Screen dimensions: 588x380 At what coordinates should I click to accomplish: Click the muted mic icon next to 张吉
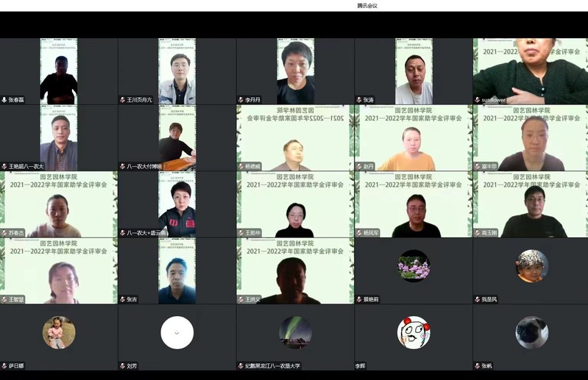point(122,300)
